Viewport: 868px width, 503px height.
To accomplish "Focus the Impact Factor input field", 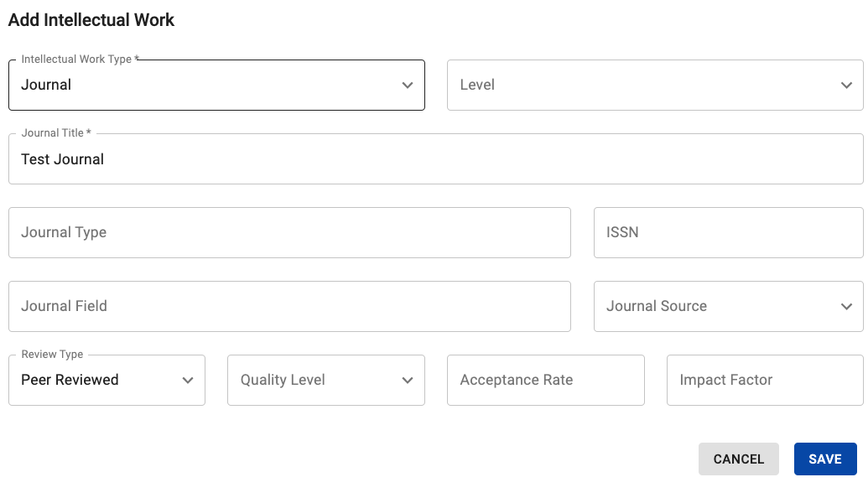I will point(765,381).
